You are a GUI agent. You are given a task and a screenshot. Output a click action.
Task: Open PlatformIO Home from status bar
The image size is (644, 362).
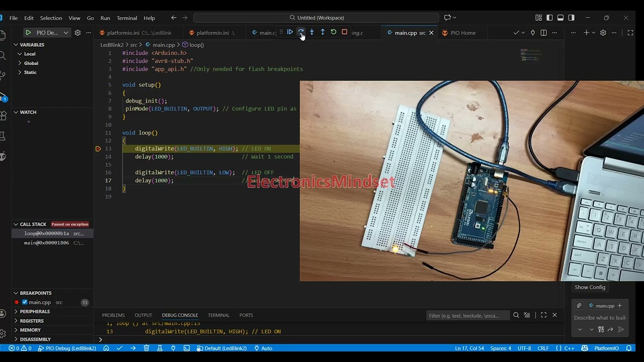point(106,348)
